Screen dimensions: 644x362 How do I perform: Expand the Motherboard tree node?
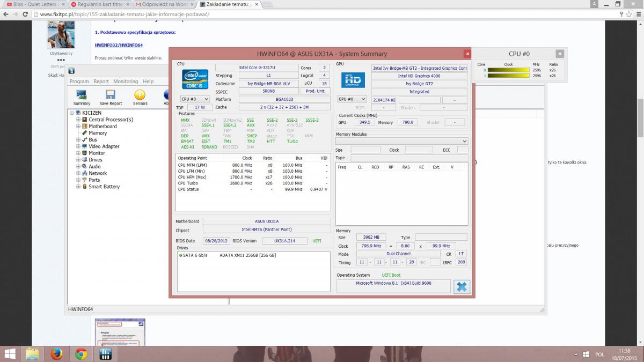click(x=78, y=126)
